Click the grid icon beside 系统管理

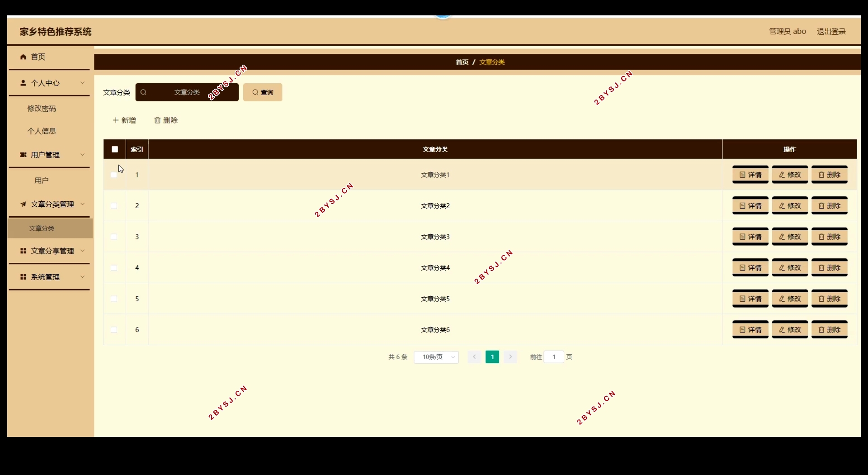[x=23, y=277]
